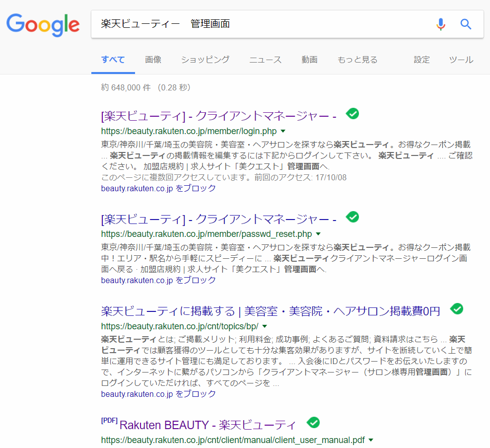
Task: Open the もっと見る menu
Action: [x=357, y=60]
